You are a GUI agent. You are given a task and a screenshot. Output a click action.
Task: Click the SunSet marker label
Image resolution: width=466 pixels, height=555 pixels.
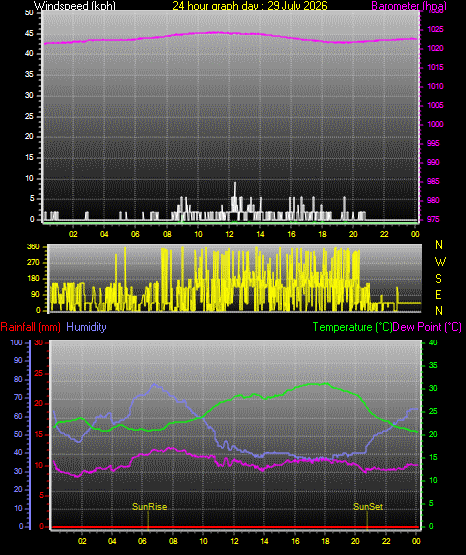coord(368,507)
